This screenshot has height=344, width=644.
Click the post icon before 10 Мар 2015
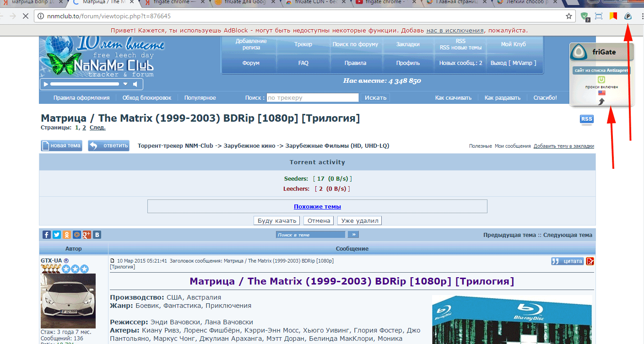113,261
